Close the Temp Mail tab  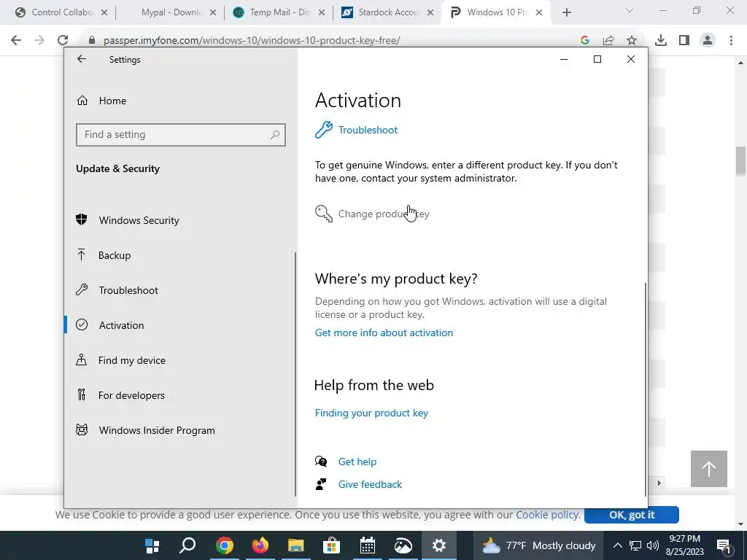(322, 13)
